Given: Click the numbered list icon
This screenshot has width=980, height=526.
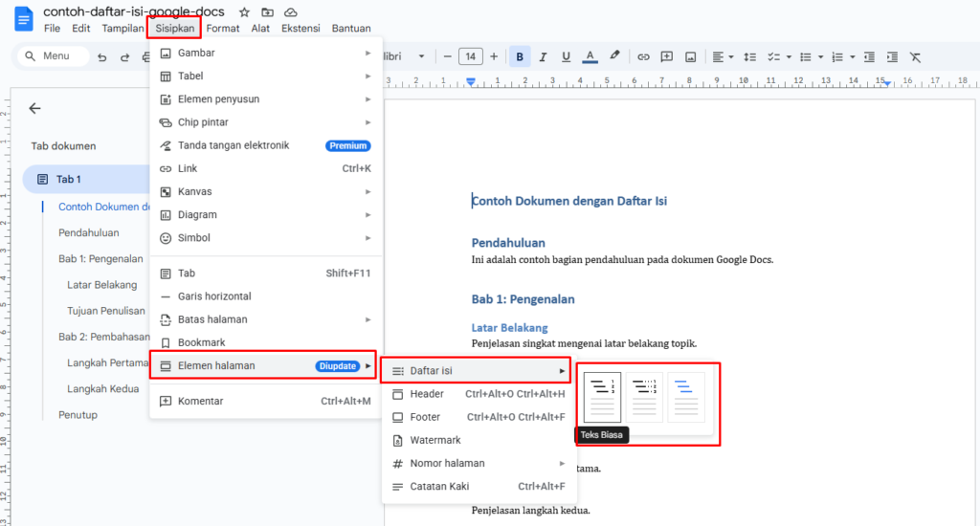Looking at the screenshot, I should tap(837, 56).
